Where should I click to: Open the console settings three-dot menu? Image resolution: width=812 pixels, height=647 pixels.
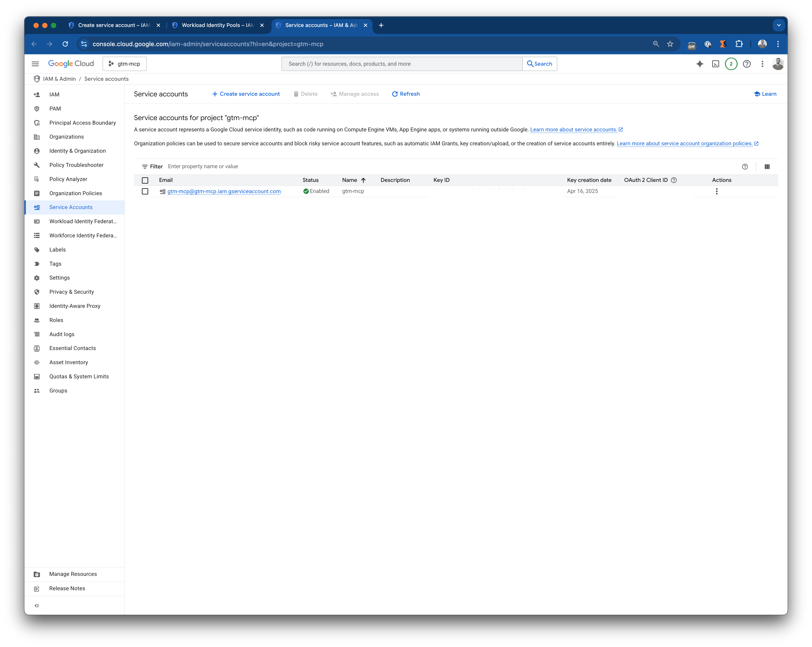[x=762, y=64]
